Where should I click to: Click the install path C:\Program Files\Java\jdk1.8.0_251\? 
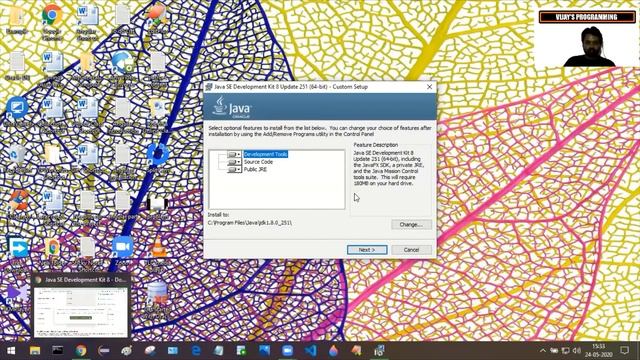tap(250, 223)
